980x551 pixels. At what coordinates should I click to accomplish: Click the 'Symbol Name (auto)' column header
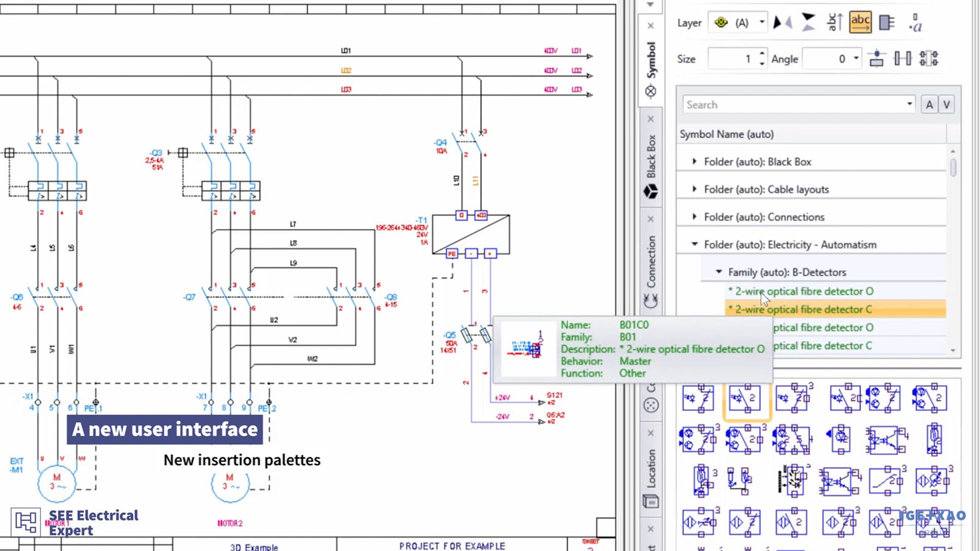click(812, 134)
